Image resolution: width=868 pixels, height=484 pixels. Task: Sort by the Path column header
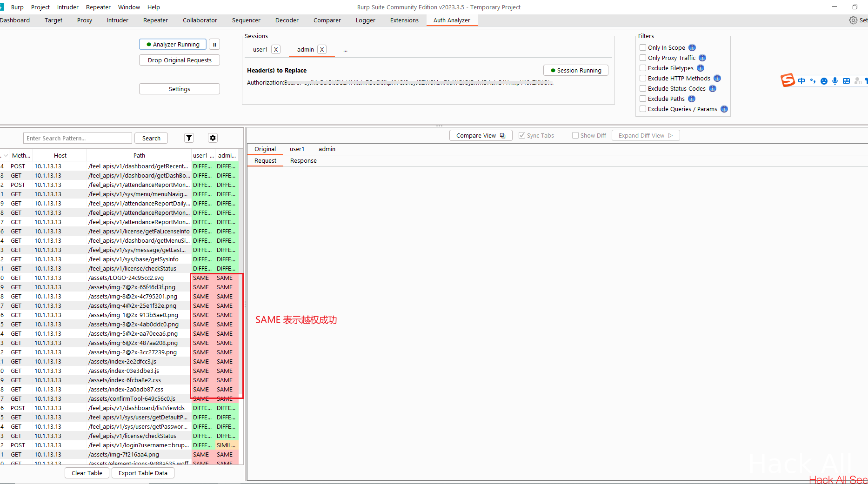139,156
